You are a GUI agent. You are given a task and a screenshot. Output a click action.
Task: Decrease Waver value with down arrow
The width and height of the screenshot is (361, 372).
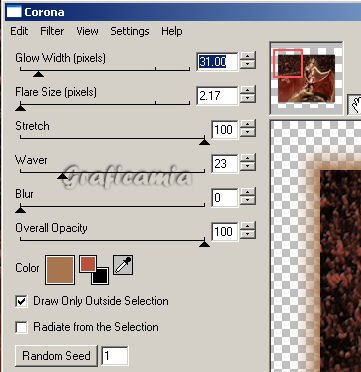(248, 167)
